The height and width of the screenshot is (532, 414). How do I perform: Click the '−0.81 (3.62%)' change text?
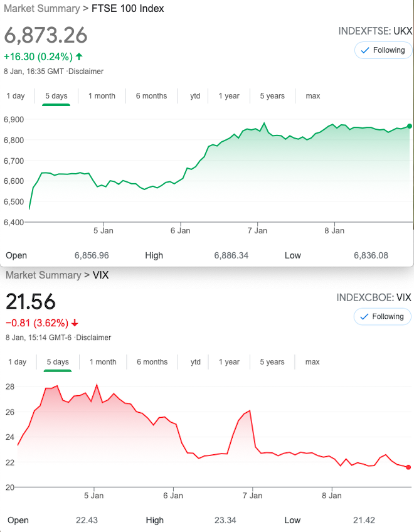pyautogui.click(x=37, y=323)
